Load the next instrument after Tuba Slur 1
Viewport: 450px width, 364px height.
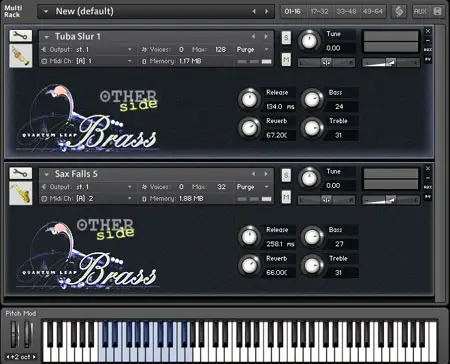(x=266, y=36)
